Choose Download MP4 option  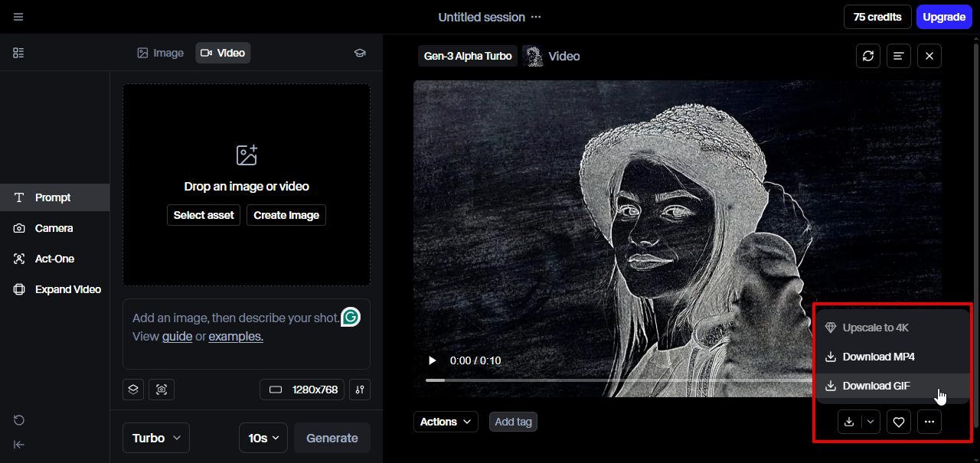[893, 357]
